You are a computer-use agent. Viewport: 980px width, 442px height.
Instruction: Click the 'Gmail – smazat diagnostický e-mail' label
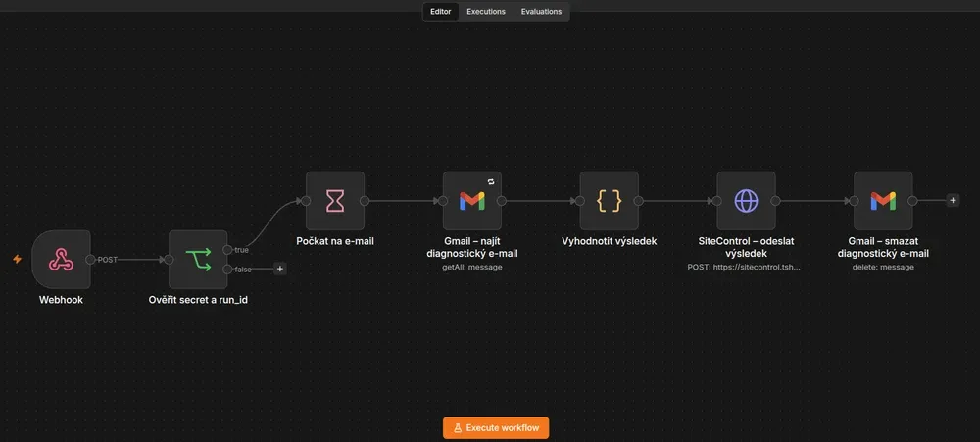pos(883,247)
